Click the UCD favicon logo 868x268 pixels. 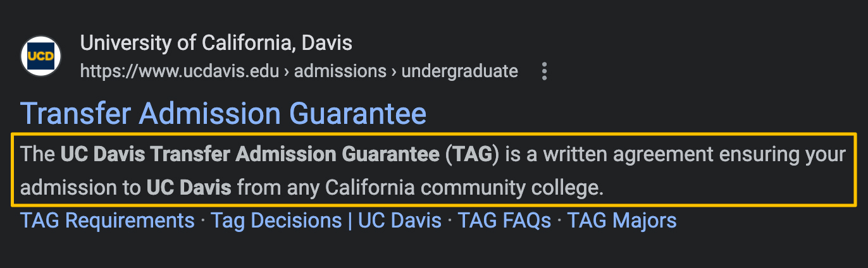(41, 57)
